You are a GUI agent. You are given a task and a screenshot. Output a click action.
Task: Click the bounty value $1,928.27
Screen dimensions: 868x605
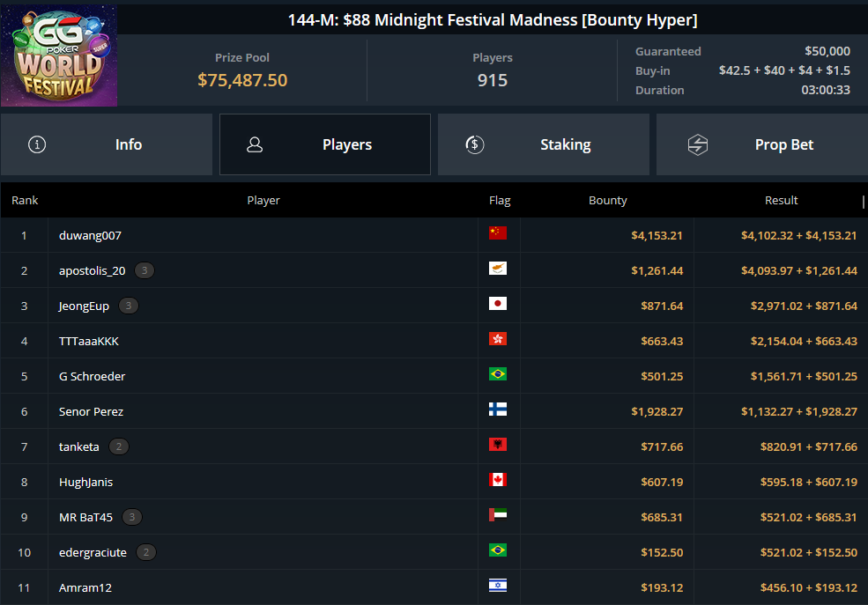click(657, 412)
